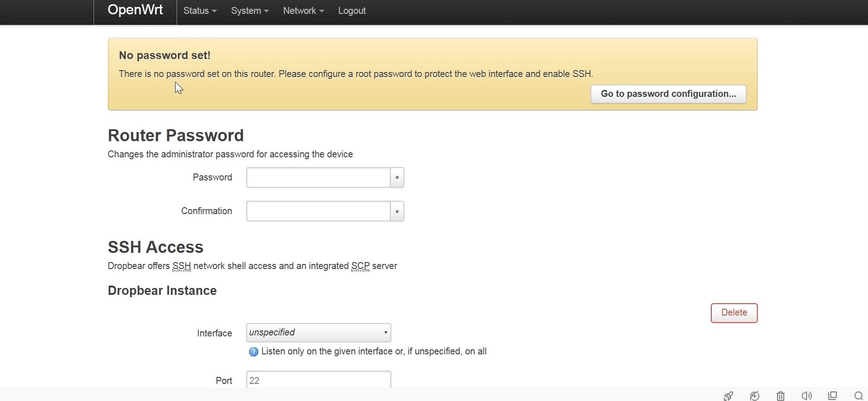Screen dimensions: 868x401
Task: Click the blue help icon under Interface
Action: (253, 352)
